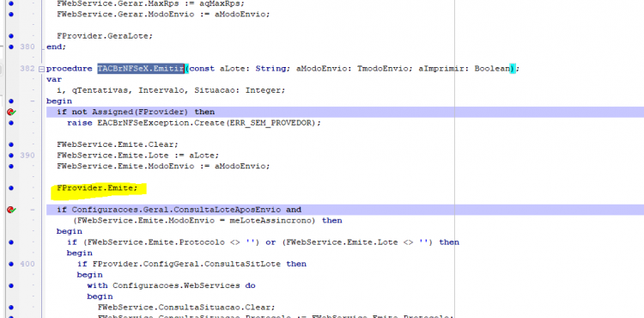Click ERR_SEM_PROVEDOR constant in raise line
Screen dimensions: 644x318
tap(270, 123)
